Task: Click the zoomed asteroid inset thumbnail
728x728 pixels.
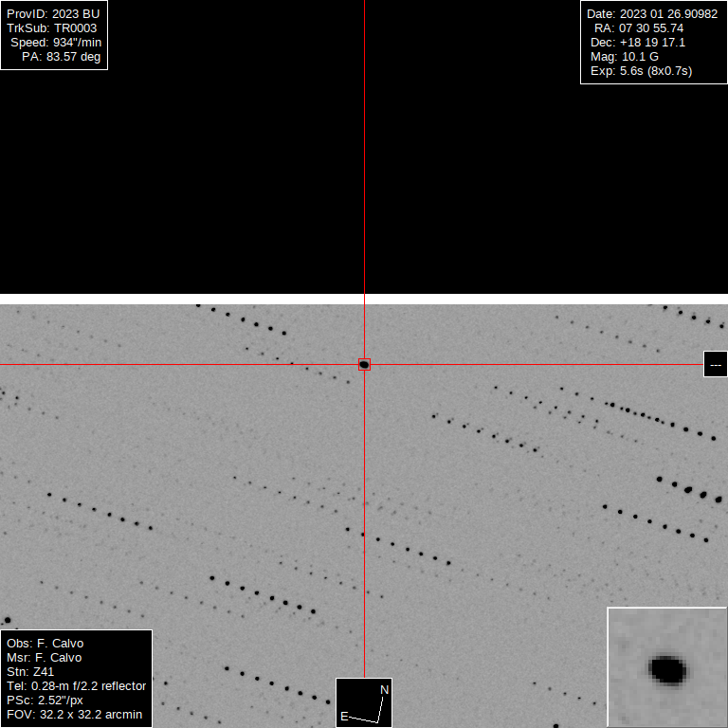Action: click(667, 667)
